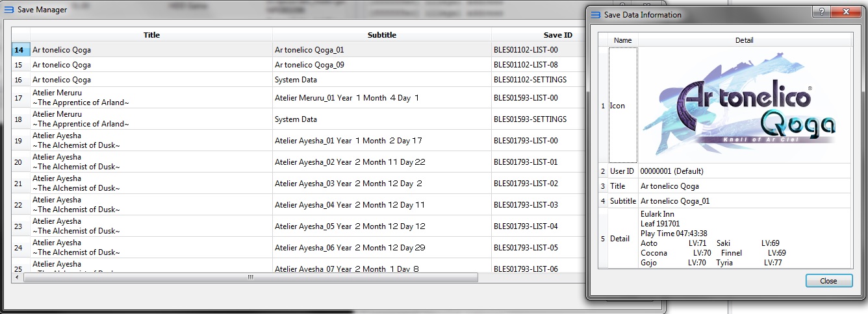
Task: Select Atelier Ayesha_02 Year 2 Month 11 Day 22
Action: pyautogui.click(x=381, y=162)
